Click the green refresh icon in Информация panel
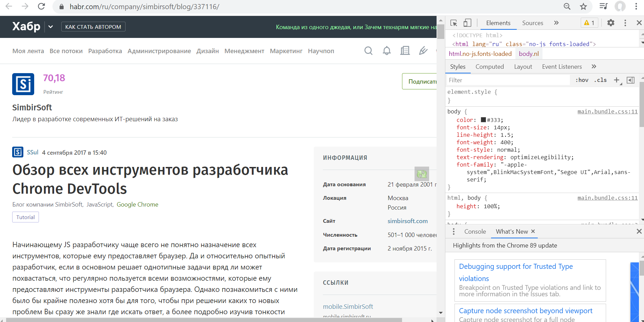Image resolution: width=644 pixels, height=322 pixels. coord(422,174)
